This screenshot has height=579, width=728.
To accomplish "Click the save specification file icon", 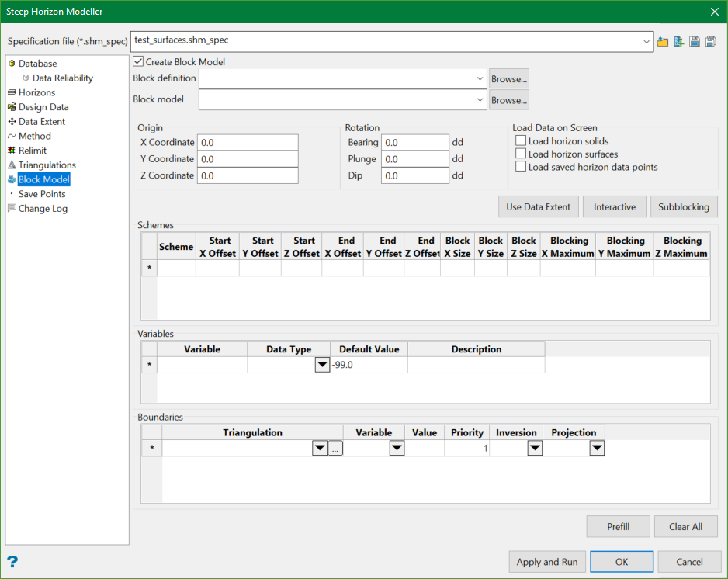I will click(x=695, y=41).
